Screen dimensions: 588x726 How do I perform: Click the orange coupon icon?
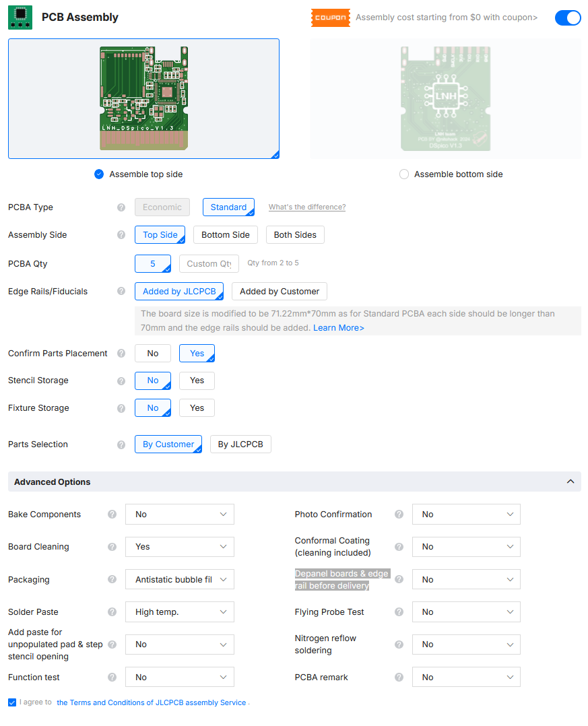point(330,18)
